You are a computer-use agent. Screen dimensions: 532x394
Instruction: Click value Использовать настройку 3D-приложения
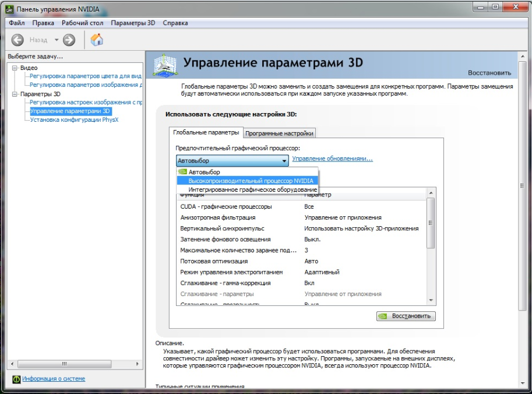tap(361, 228)
